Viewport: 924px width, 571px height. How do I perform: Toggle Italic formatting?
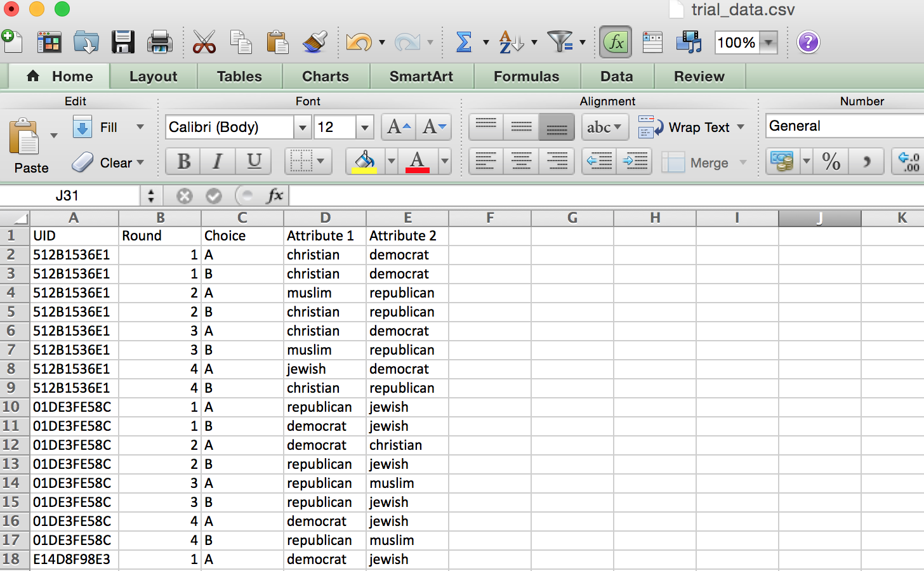(218, 161)
